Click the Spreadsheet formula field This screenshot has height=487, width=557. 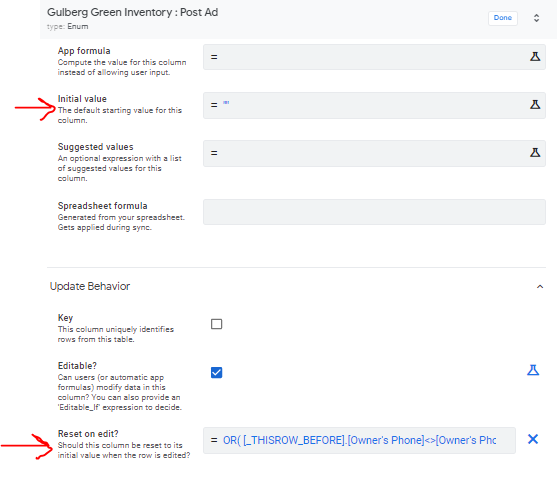click(374, 212)
